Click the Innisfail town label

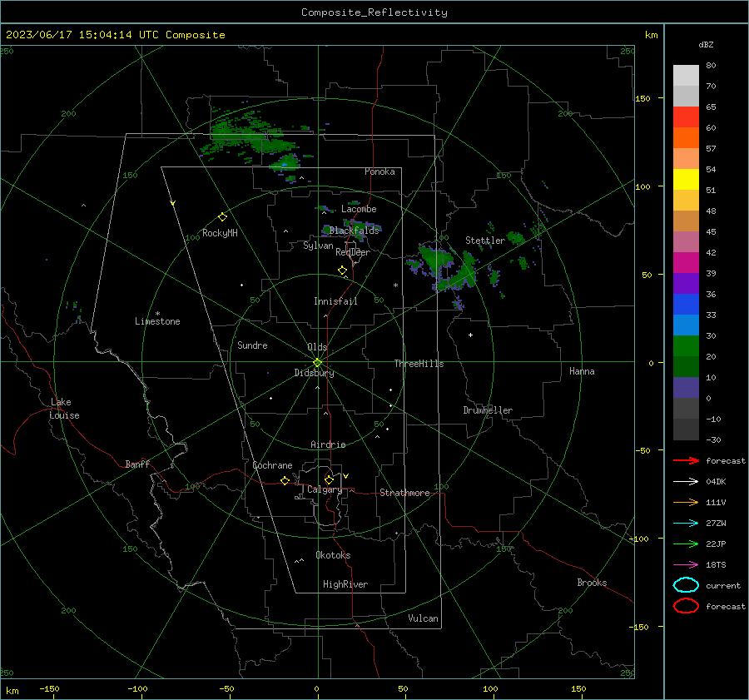pos(335,301)
